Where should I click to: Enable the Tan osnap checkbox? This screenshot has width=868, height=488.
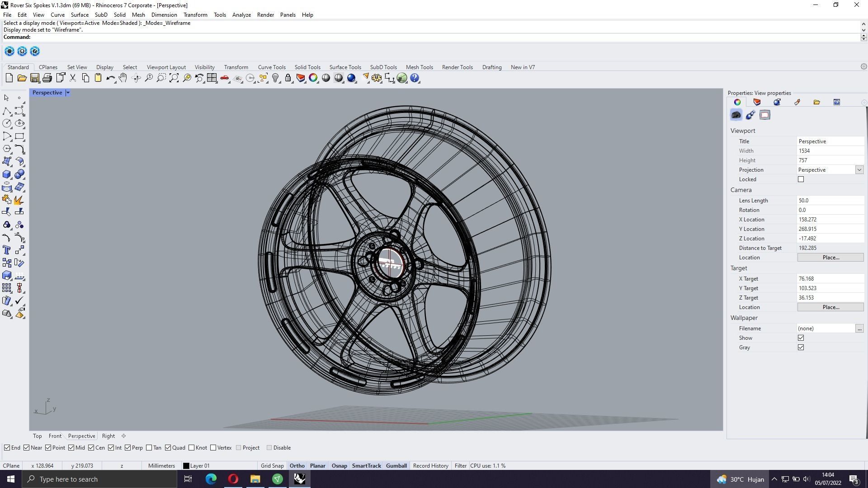[149, 448]
